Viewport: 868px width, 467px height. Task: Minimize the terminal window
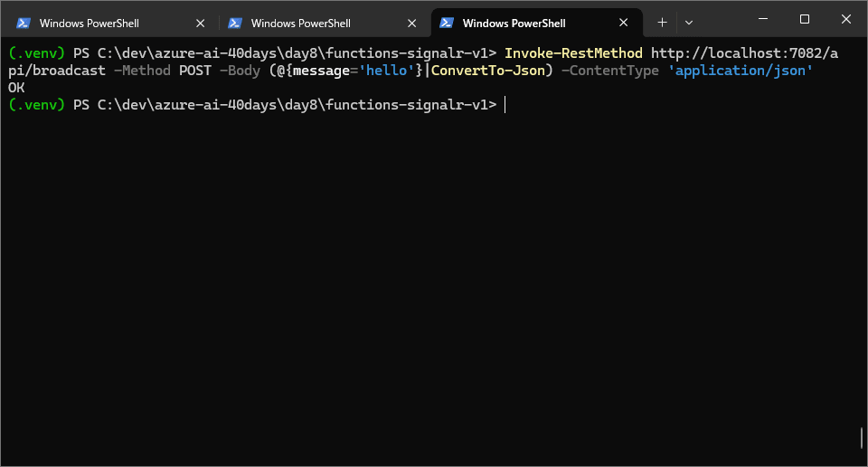click(x=763, y=19)
